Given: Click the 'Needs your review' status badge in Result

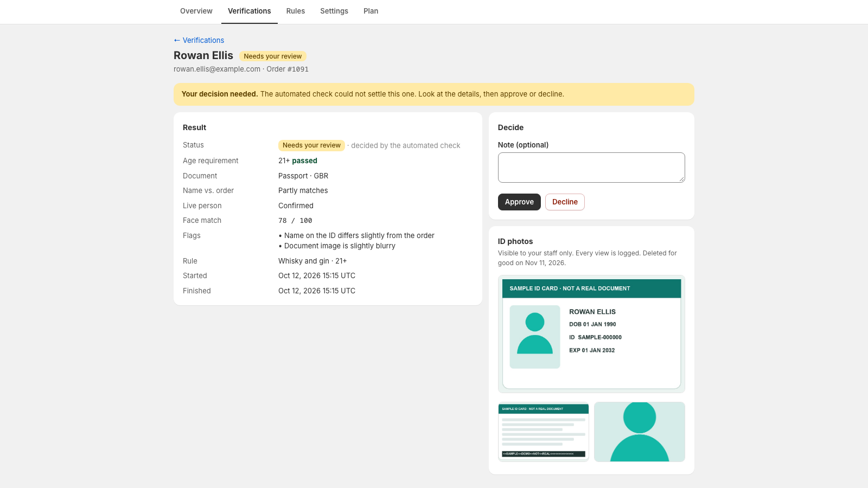Looking at the screenshot, I should click(311, 145).
